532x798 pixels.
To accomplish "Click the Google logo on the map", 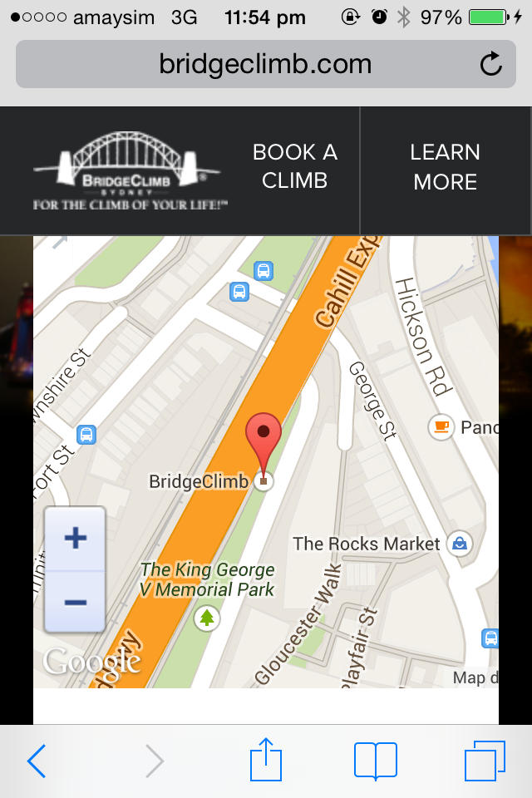I will click(91, 663).
